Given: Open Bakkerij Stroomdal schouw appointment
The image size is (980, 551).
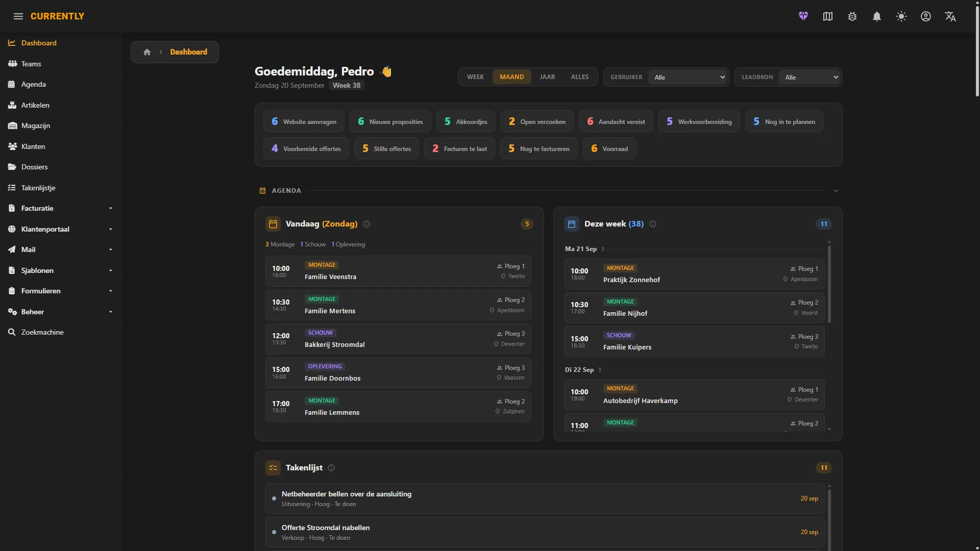Looking at the screenshot, I should (x=398, y=339).
